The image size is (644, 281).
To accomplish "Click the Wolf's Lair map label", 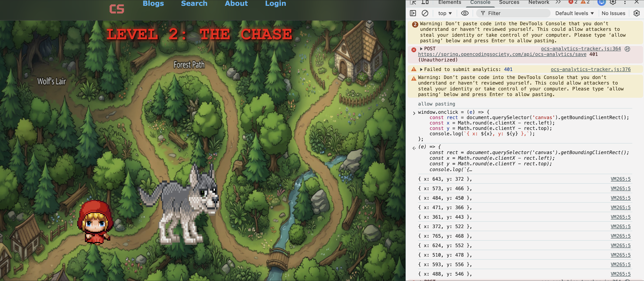I will [51, 81].
